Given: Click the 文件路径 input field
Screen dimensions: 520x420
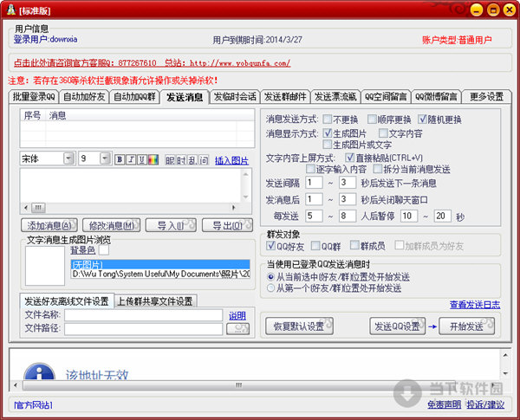Looking at the screenshot, I should pos(144,329).
